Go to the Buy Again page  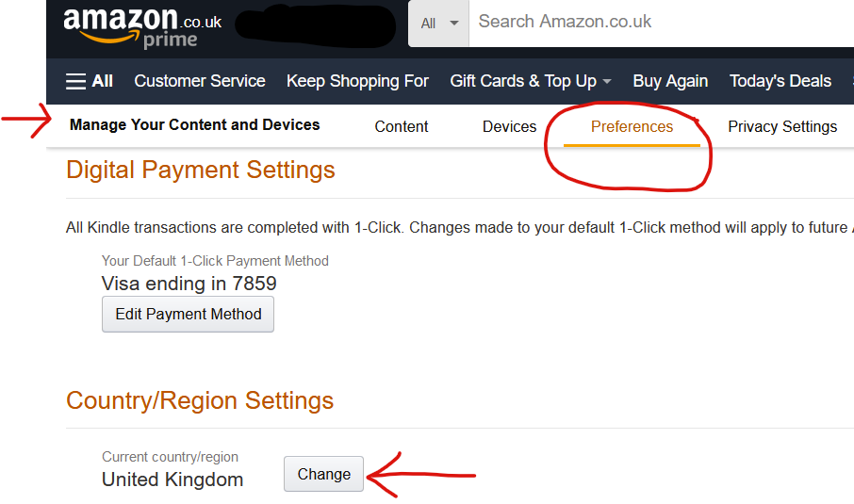(670, 81)
